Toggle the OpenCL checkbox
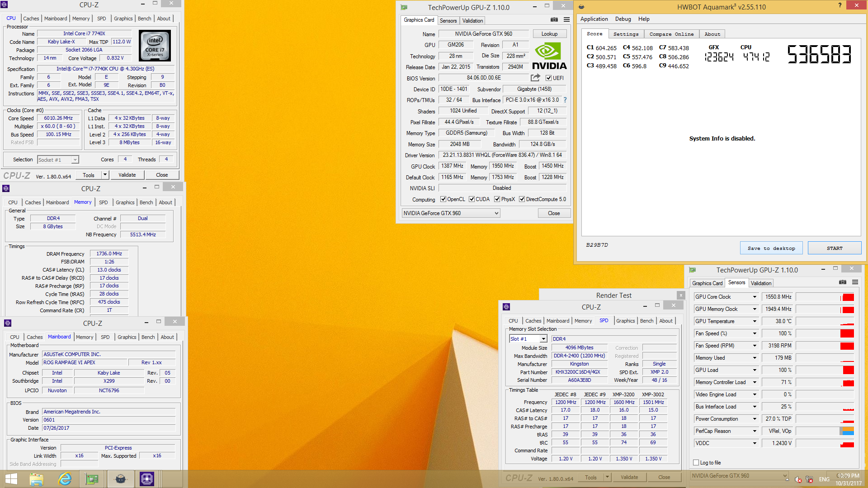Screen dimensions: 868x488 click(x=443, y=199)
